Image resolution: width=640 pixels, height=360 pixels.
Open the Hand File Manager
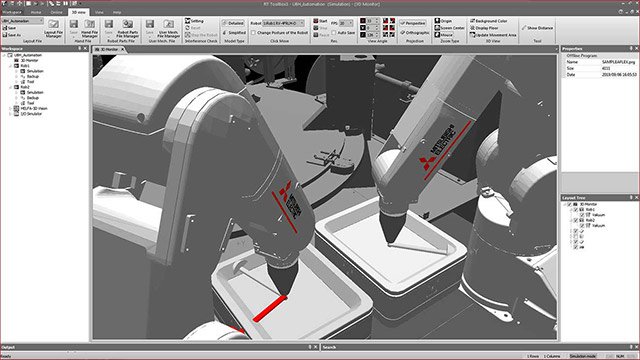pos(89,28)
